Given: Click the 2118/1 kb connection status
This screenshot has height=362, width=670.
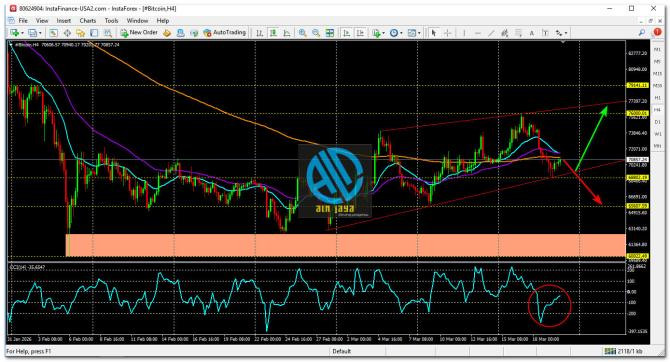Looking at the screenshot, I should 623,351.
